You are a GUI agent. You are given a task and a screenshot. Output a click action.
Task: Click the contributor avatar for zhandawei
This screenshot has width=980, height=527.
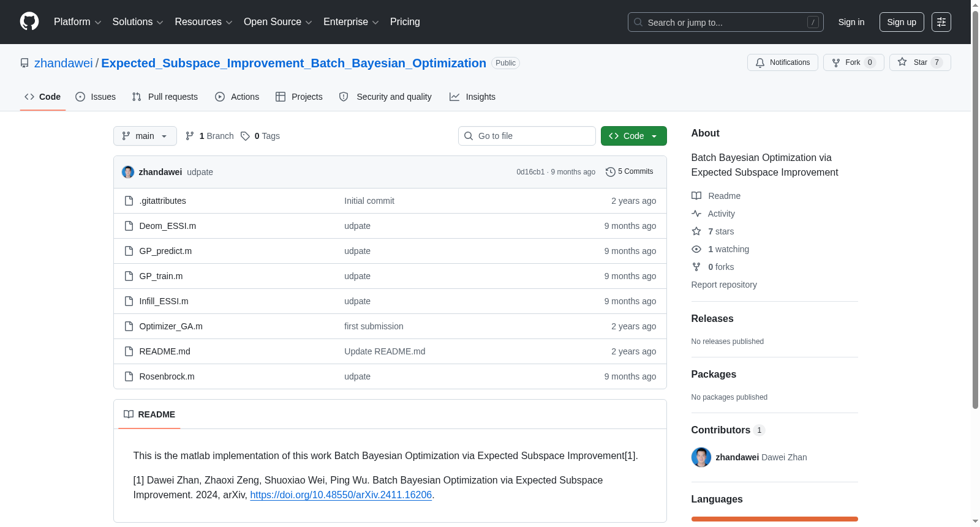pos(701,457)
